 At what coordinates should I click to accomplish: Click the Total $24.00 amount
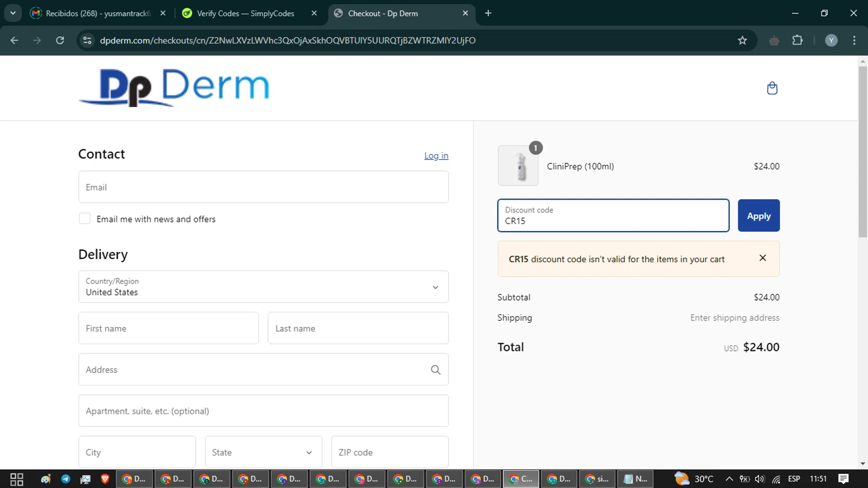click(x=761, y=347)
